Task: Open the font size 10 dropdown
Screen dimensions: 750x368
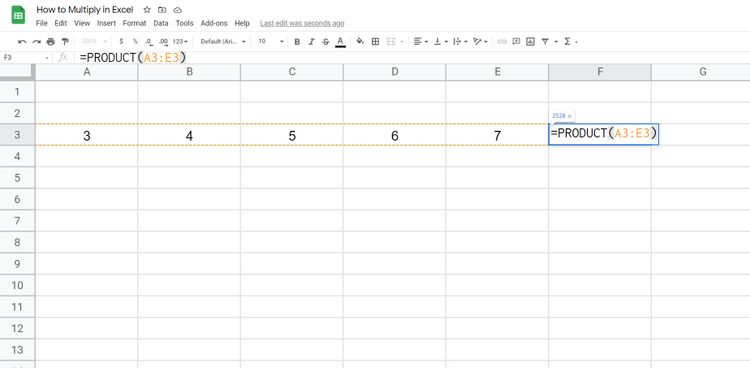Action: click(271, 42)
